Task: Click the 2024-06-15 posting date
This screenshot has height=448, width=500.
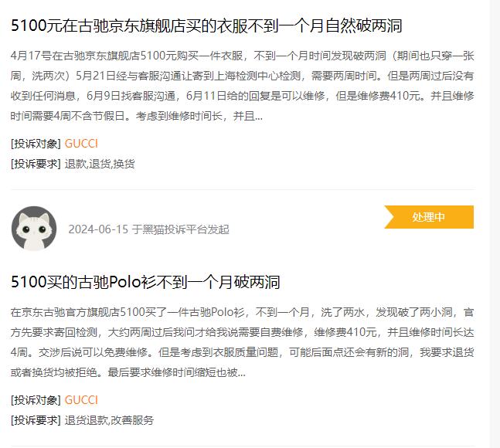Action: [98, 229]
